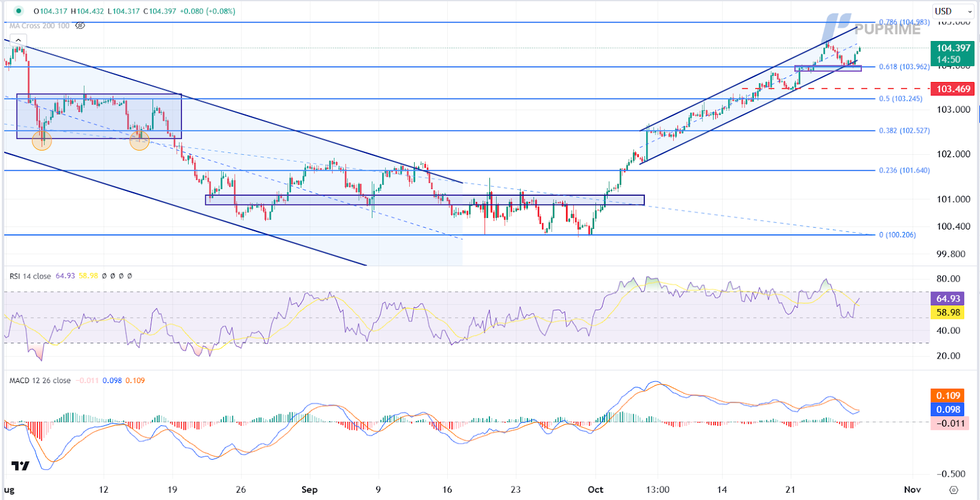980x500 pixels.
Task: Click Sep on the time axis
Action: [x=309, y=490]
